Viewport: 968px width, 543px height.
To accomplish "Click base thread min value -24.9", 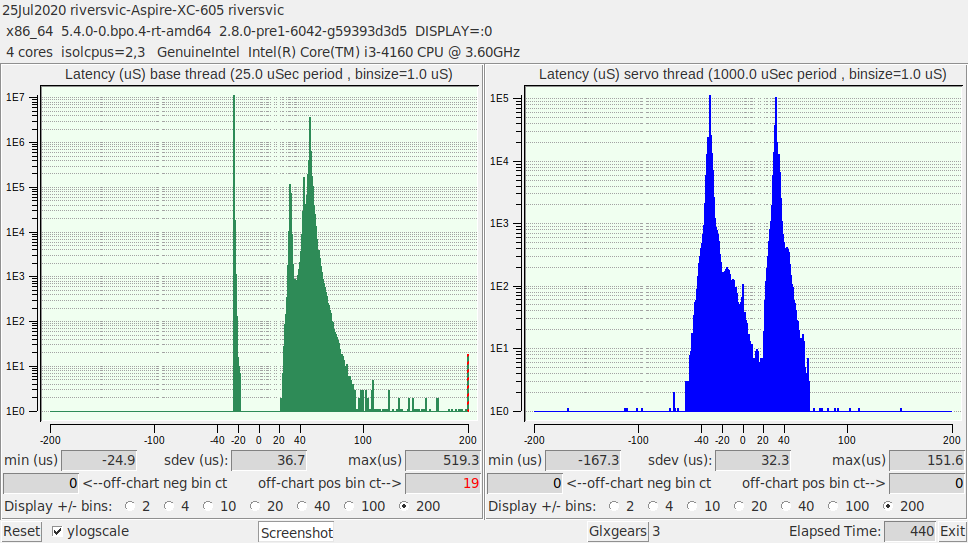I will [99, 460].
